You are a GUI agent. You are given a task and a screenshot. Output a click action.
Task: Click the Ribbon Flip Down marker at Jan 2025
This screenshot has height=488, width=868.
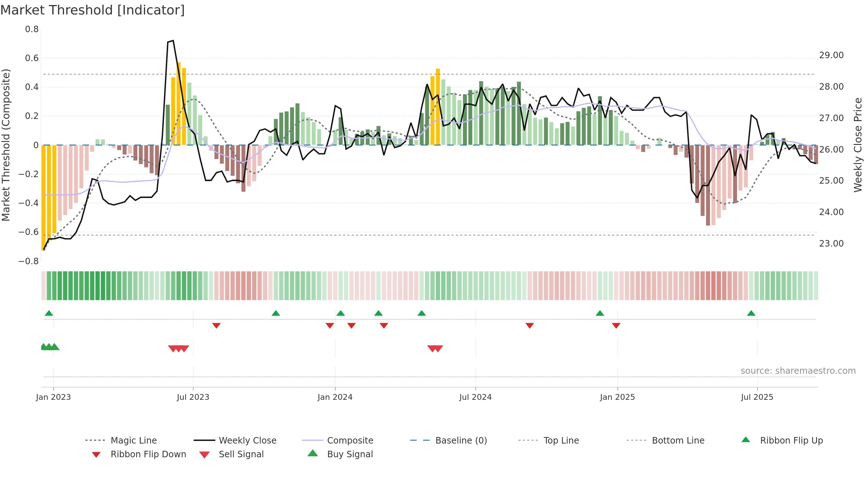[616, 326]
